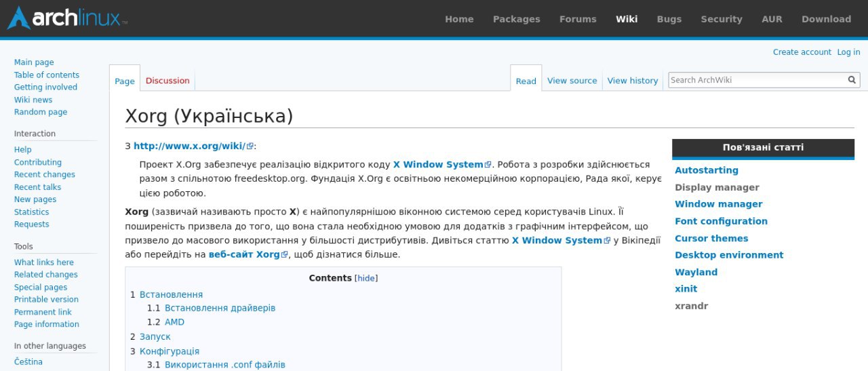Open Cursor themes related article
This screenshot has width=868, height=371.
click(x=711, y=239)
